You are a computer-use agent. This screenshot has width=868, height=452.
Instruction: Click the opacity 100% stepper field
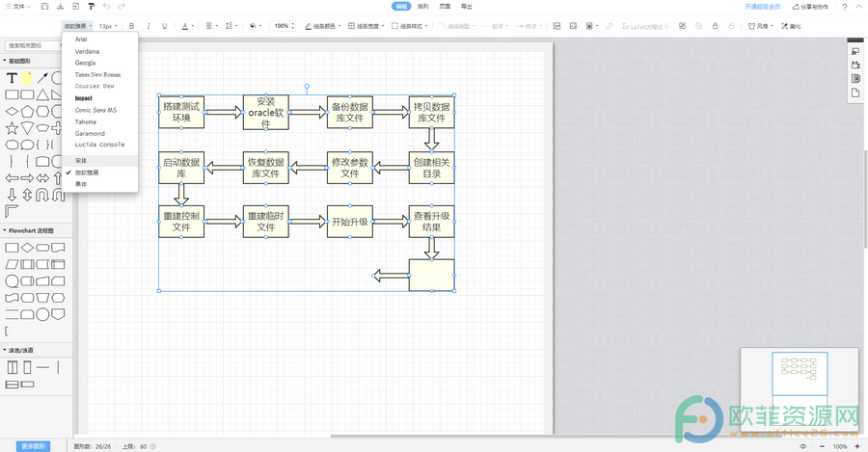pos(283,26)
